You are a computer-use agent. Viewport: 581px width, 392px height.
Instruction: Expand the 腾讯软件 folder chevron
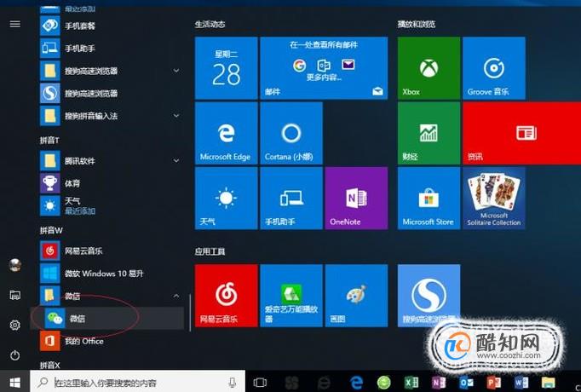176,160
